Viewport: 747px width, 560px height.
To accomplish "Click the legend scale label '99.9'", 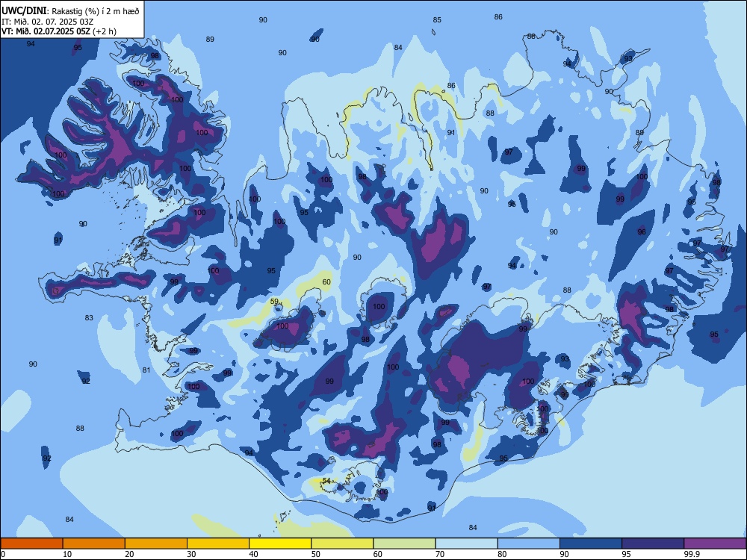I will click(x=692, y=554).
